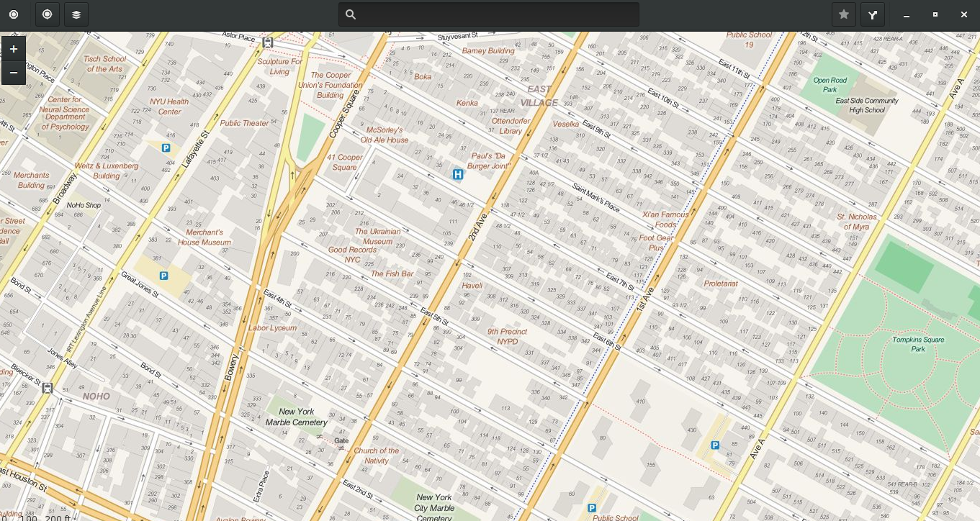This screenshot has width=980, height=521.
Task: Click Center for Neural Science label
Action: coord(65,104)
